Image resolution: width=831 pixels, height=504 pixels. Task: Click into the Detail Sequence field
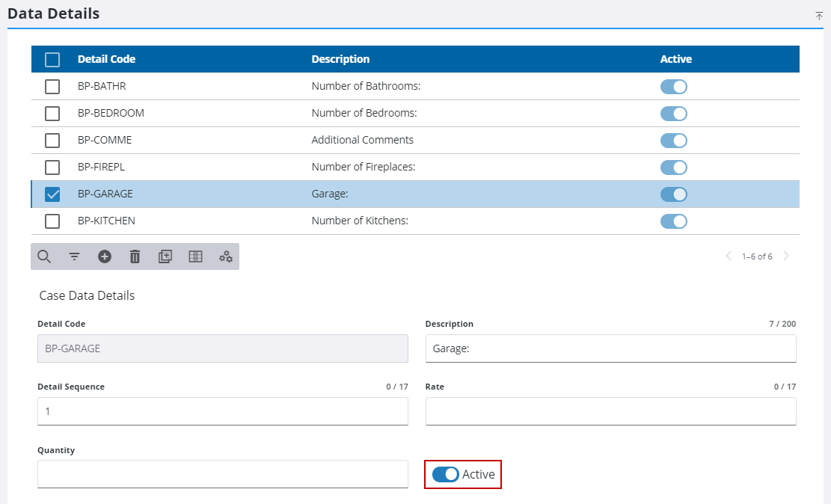click(223, 411)
